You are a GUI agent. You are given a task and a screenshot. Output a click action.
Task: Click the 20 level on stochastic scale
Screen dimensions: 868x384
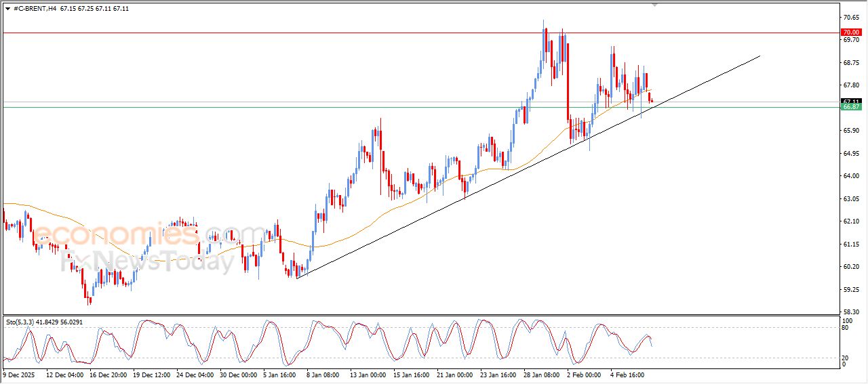(845, 357)
